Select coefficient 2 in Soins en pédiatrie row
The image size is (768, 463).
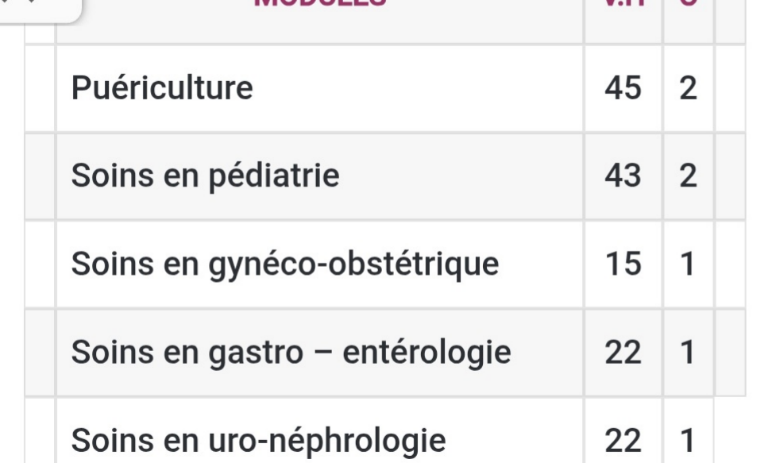(688, 176)
